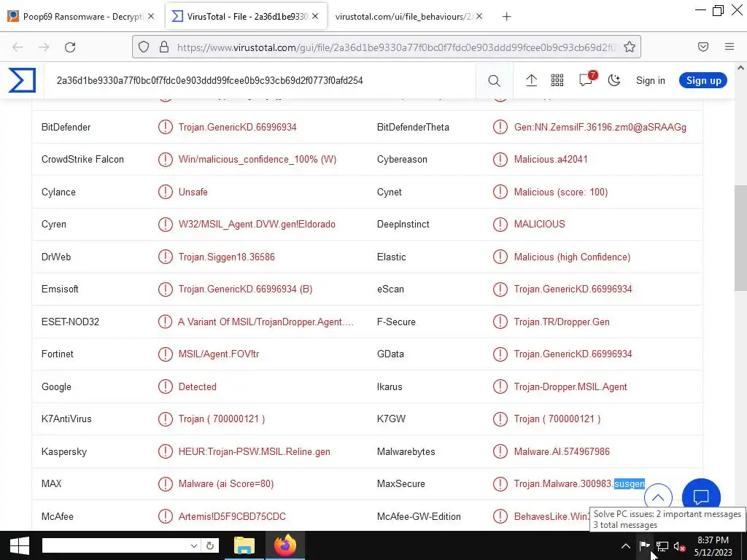This screenshot has width=747, height=560.
Task: Click the Elastic row alert icon
Action: [500, 257]
